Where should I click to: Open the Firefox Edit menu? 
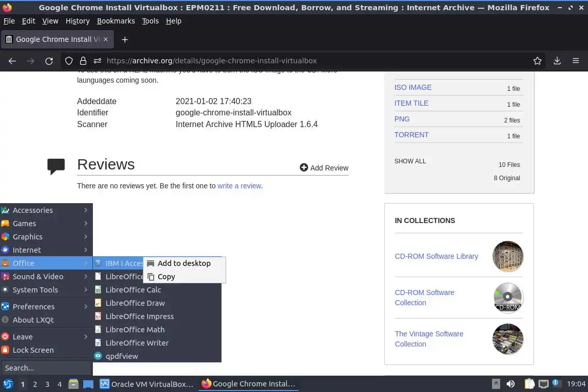coord(29,21)
